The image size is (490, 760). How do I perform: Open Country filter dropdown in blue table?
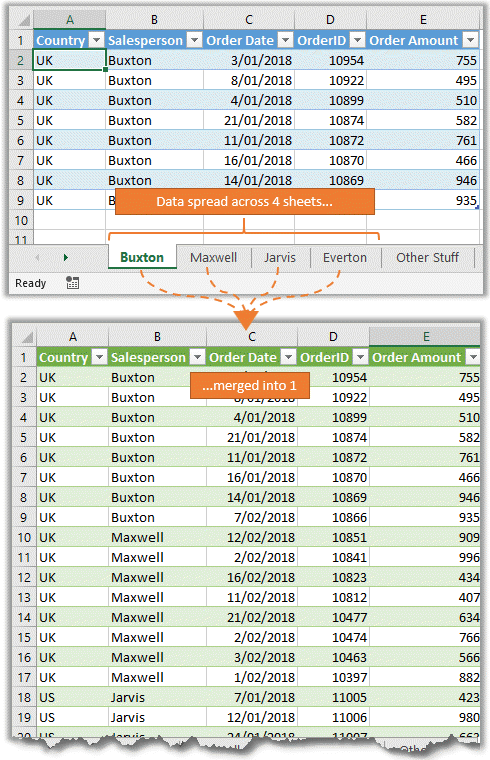pos(97,40)
